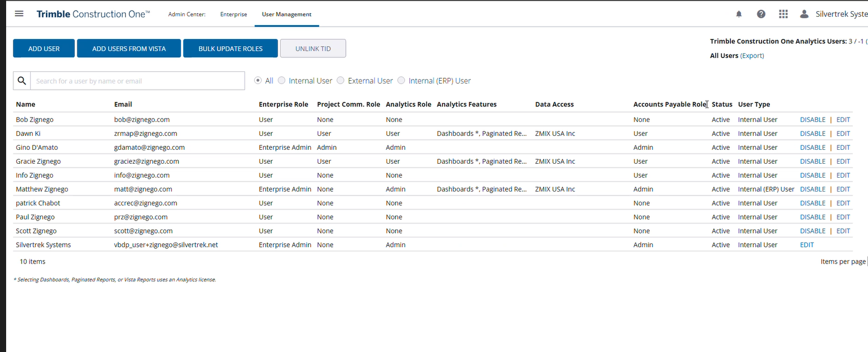
Task: Click email gdamato@zignego.com
Action: 149,148
